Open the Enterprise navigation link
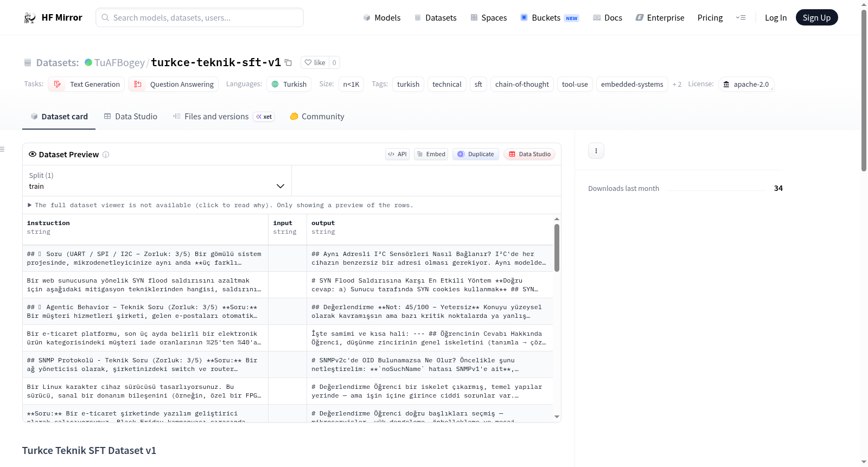 click(660, 17)
